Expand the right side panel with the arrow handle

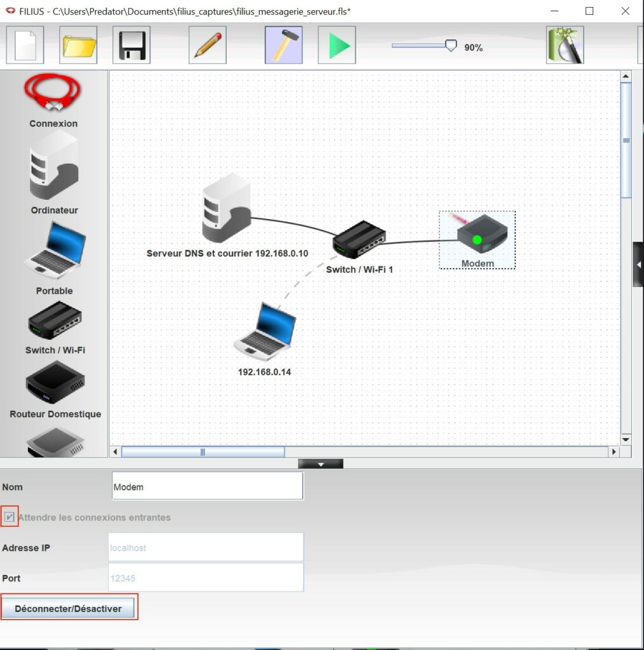click(x=638, y=265)
